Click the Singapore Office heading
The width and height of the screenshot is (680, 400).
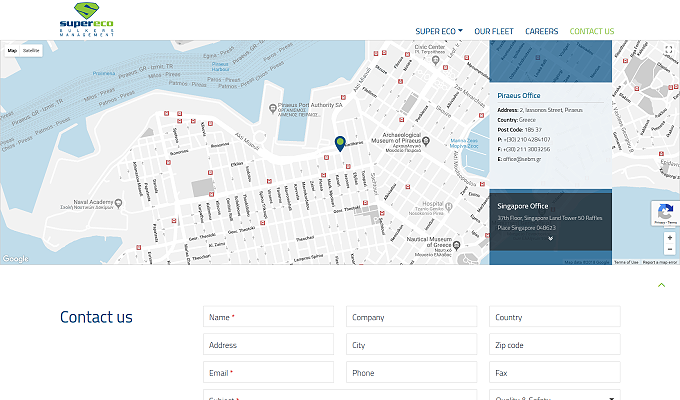[x=523, y=206]
